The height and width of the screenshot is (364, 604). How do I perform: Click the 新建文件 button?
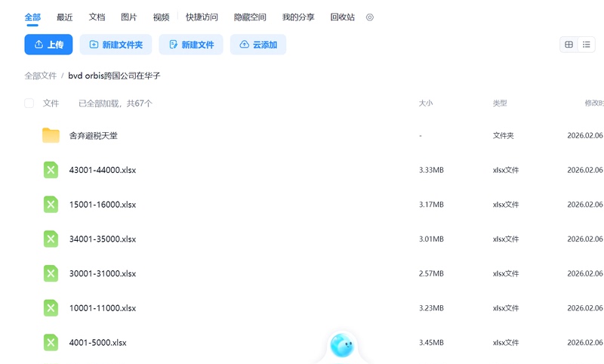[x=191, y=45]
